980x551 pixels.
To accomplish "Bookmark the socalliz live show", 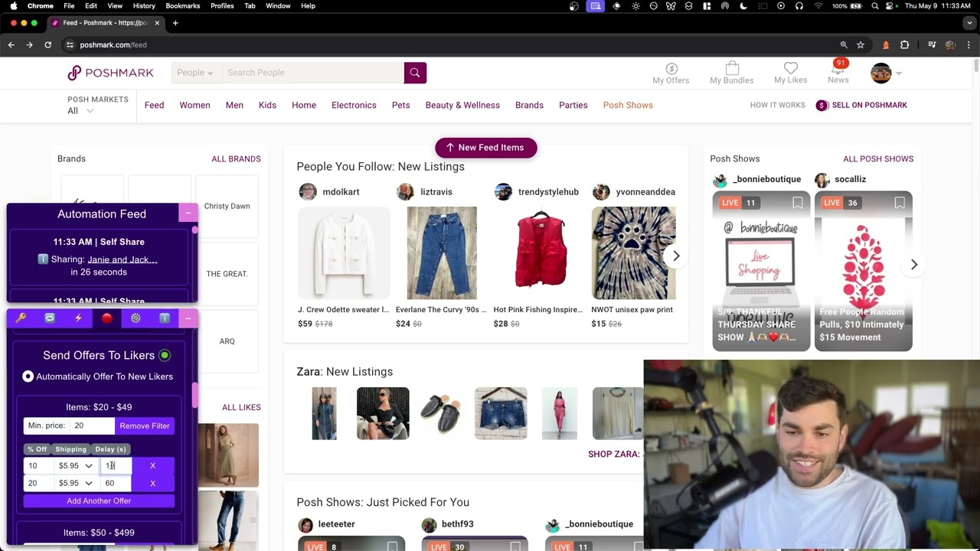I will tap(900, 203).
